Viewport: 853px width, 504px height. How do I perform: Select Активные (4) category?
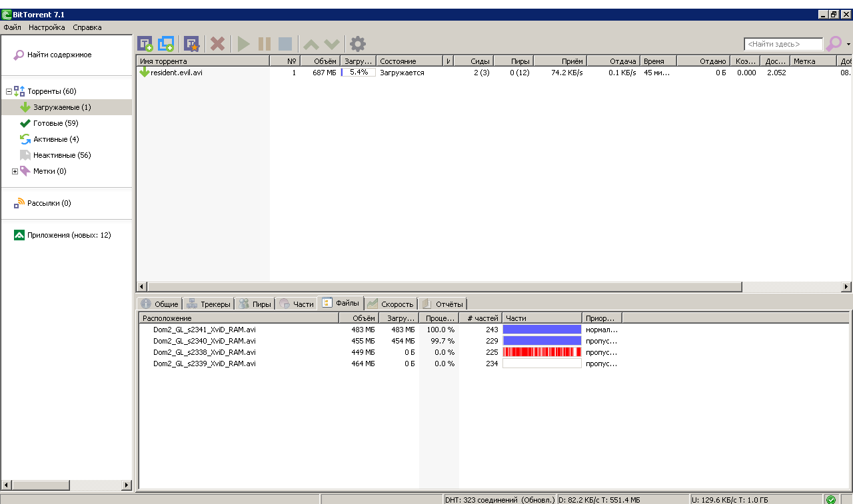point(56,139)
